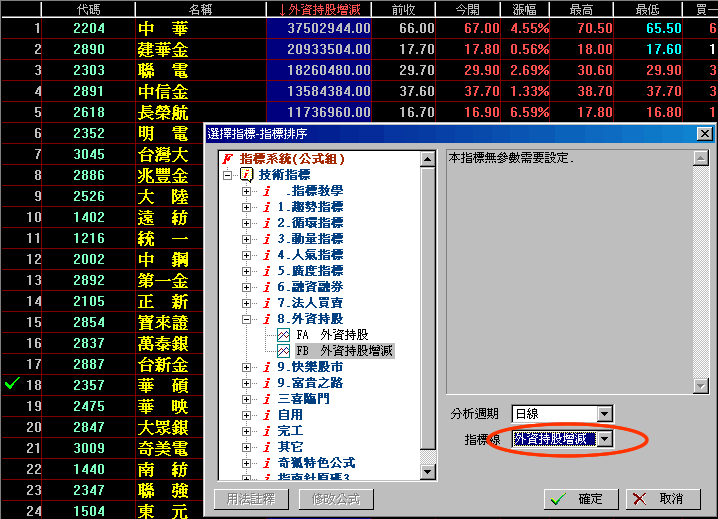Click the red i icon of 三喜臨門

[267, 399]
